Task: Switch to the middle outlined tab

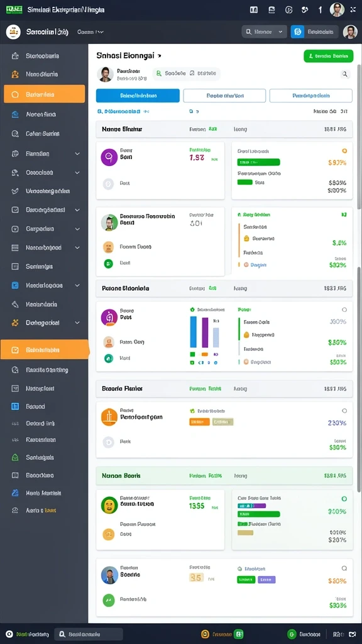Action: point(224,96)
